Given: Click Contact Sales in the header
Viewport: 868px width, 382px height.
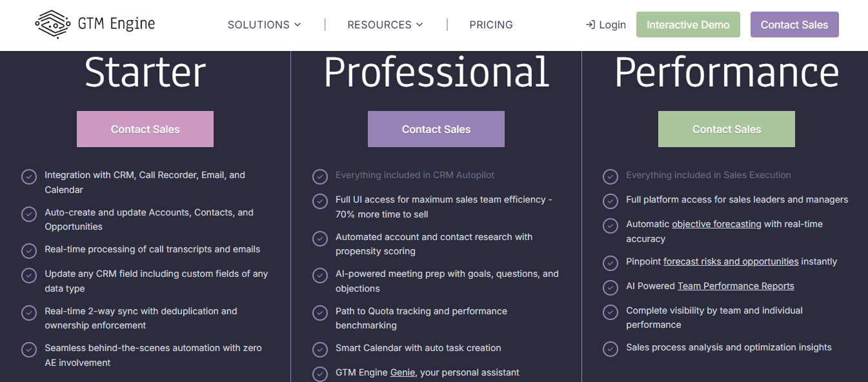Looking at the screenshot, I should 794,25.
